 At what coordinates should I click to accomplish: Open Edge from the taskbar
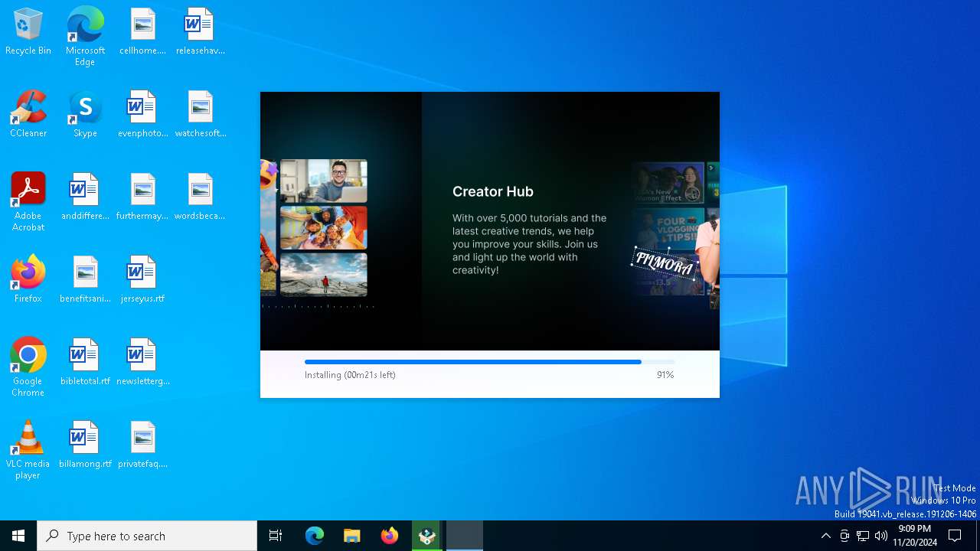(x=315, y=536)
